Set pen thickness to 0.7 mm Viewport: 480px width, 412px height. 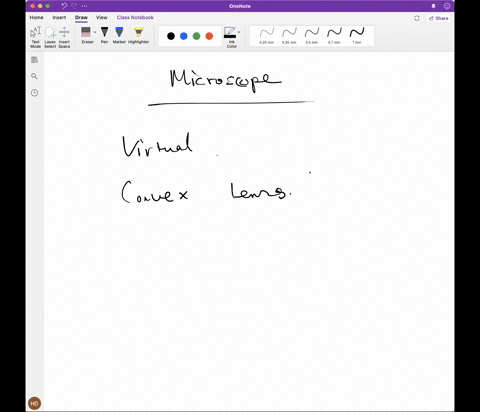334,36
